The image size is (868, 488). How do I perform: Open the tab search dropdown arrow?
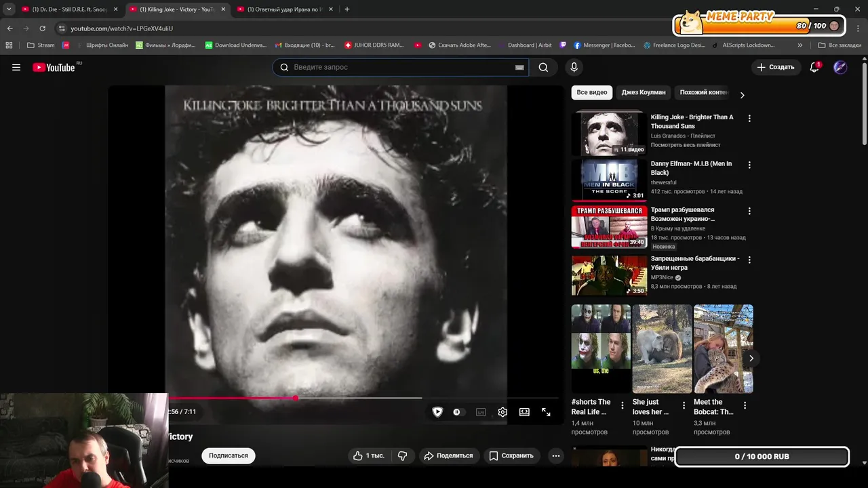(x=9, y=9)
